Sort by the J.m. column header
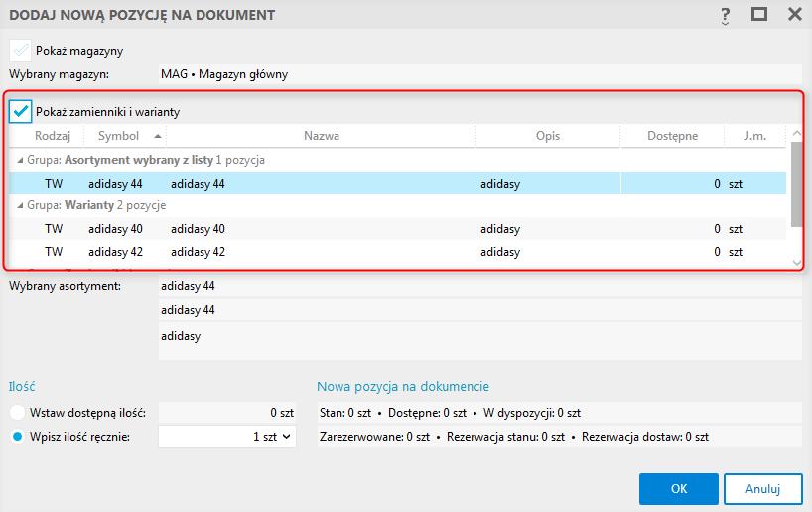The image size is (812, 512). tap(754, 136)
